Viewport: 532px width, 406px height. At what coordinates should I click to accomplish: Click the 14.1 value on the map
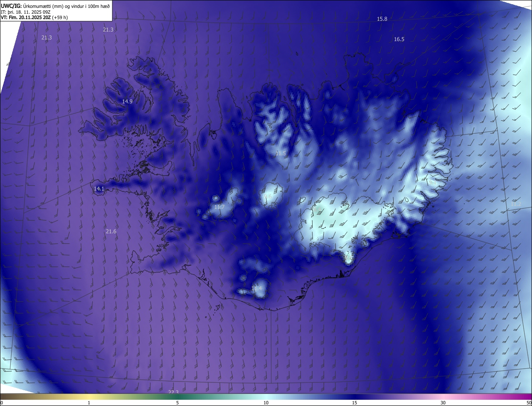click(99, 188)
